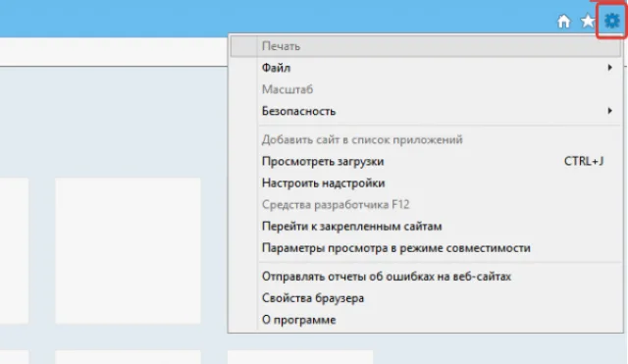Expand the Безопасность submenu arrow
The width and height of the screenshot is (628, 364).
click(x=609, y=111)
